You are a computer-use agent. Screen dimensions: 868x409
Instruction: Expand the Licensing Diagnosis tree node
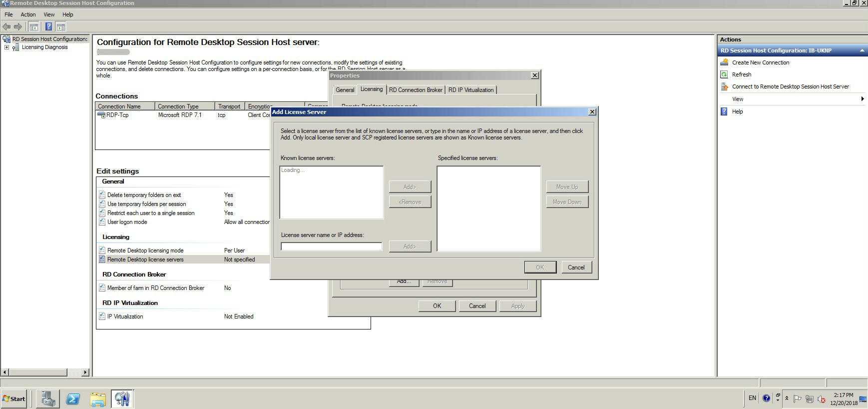point(6,47)
